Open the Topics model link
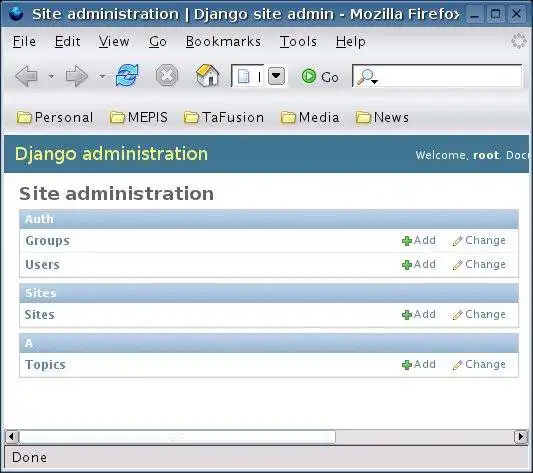 (x=45, y=365)
